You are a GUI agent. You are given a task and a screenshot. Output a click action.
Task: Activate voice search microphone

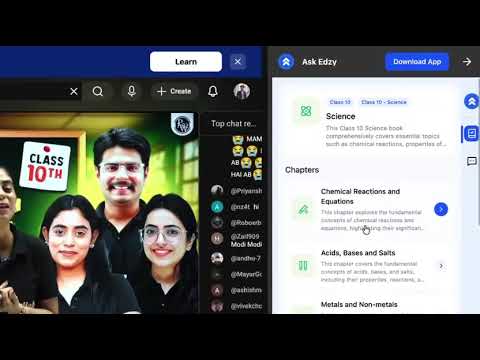[132, 91]
